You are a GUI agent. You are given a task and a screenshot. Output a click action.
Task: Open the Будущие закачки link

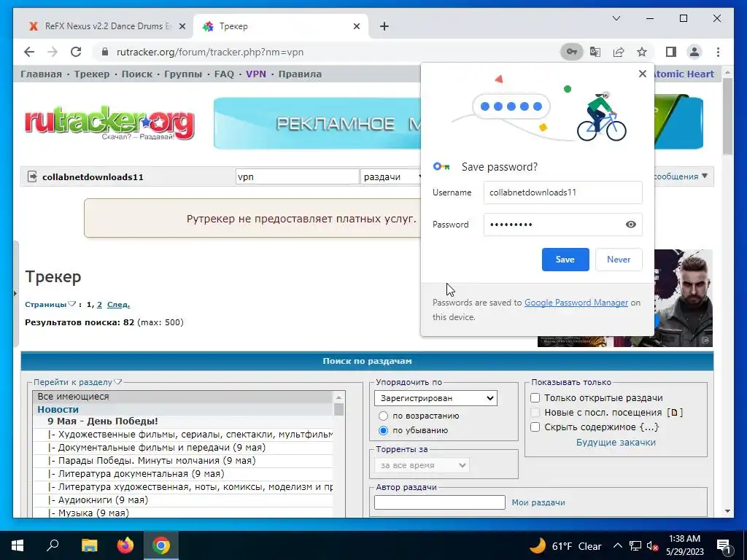tap(616, 443)
